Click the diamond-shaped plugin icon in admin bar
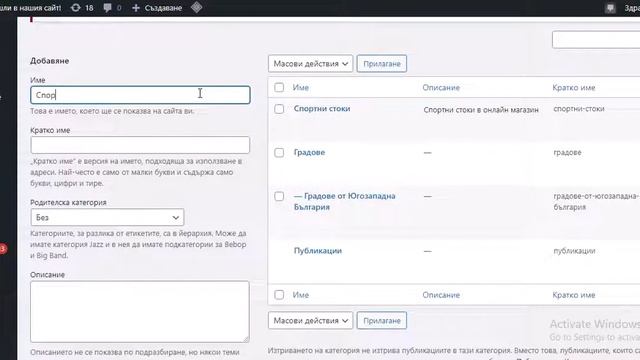Image resolution: width=640 pixels, height=360 pixels. (196, 7)
